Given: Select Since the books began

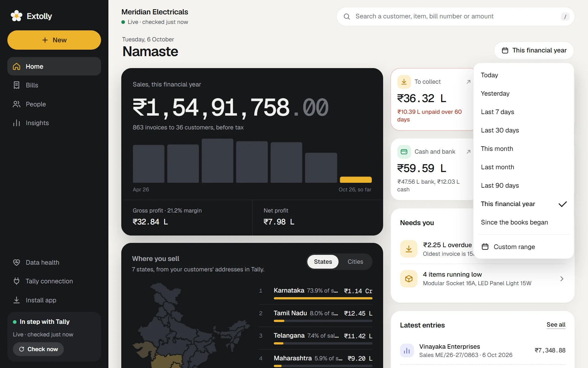Looking at the screenshot, I should tap(523, 222).
